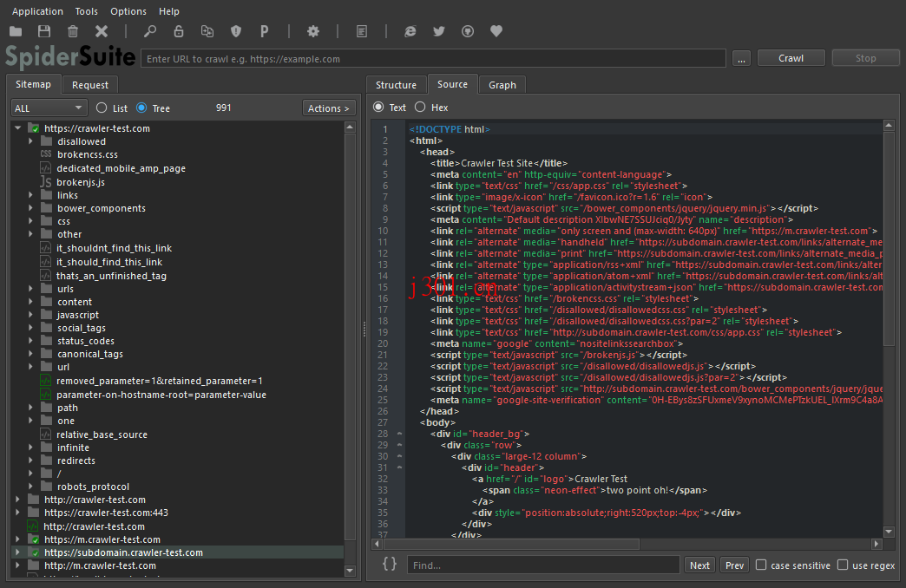Select the copy pages toolbar icon
The height and width of the screenshot is (588, 906).
207,31
